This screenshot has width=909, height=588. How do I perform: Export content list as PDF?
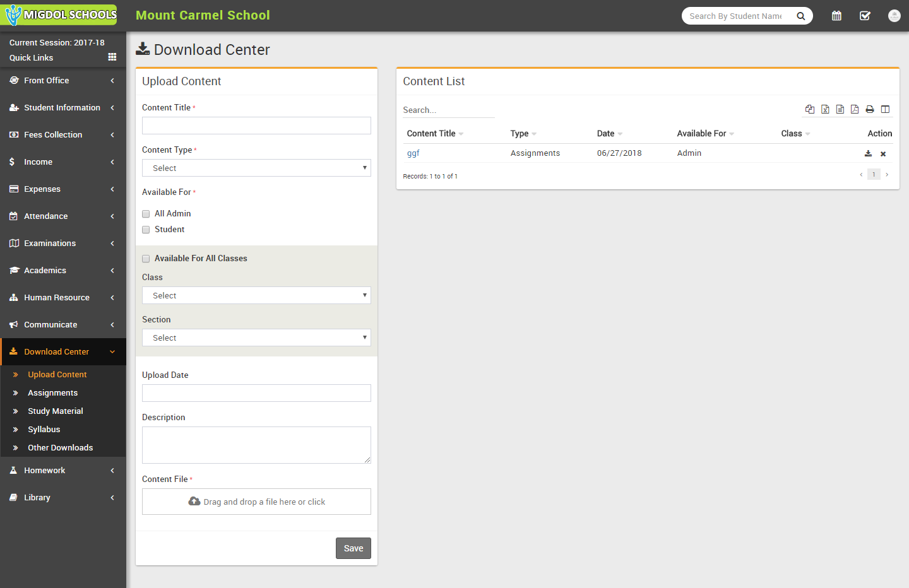855,109
